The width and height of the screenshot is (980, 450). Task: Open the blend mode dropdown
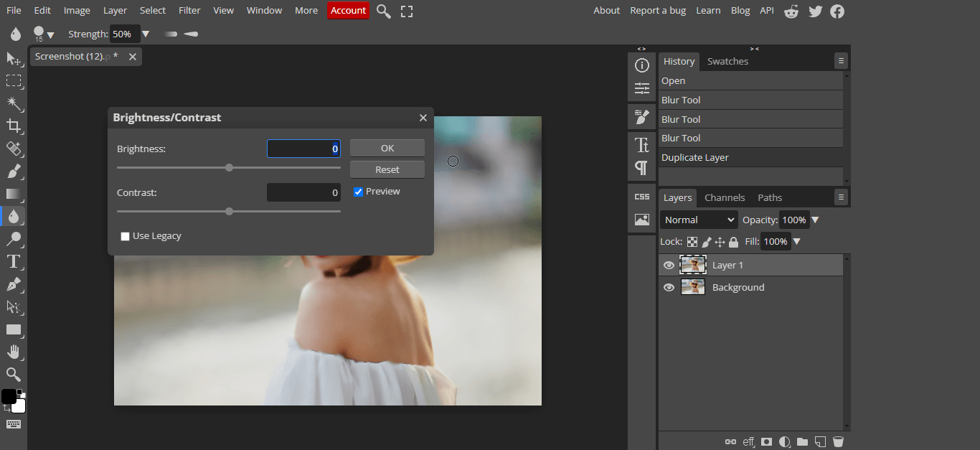pyautogui.click(x=697, y=220)
